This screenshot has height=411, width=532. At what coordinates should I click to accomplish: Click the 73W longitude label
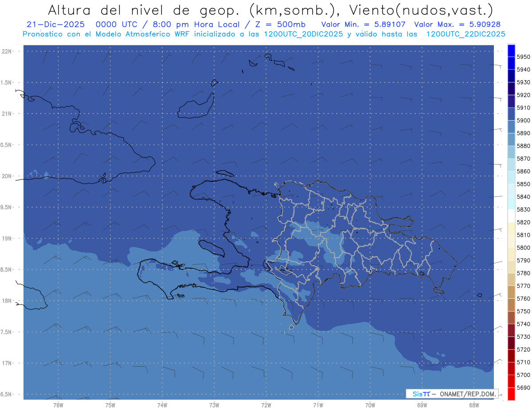coord(214,405)
